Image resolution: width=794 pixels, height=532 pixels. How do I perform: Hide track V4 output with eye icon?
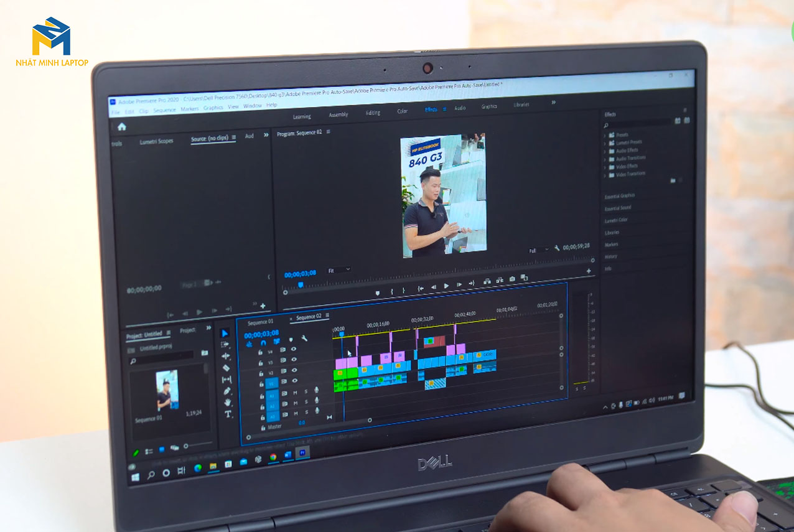tap(294, 349)
